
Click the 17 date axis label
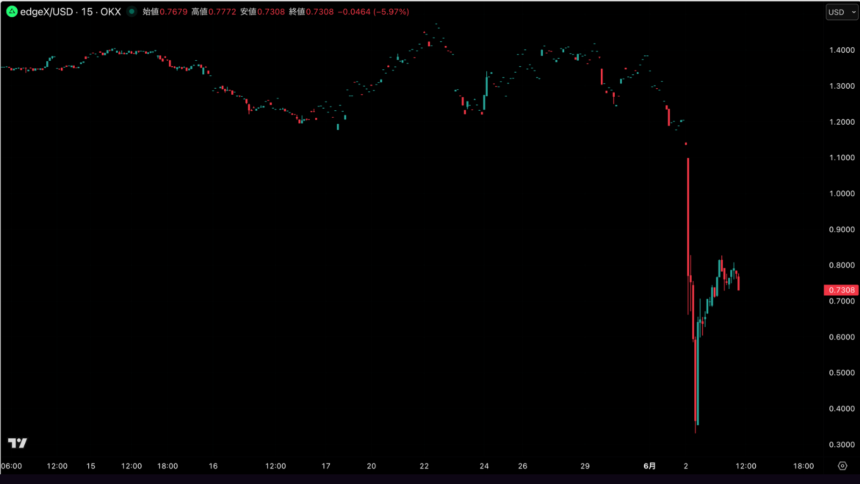pos(326,466)
